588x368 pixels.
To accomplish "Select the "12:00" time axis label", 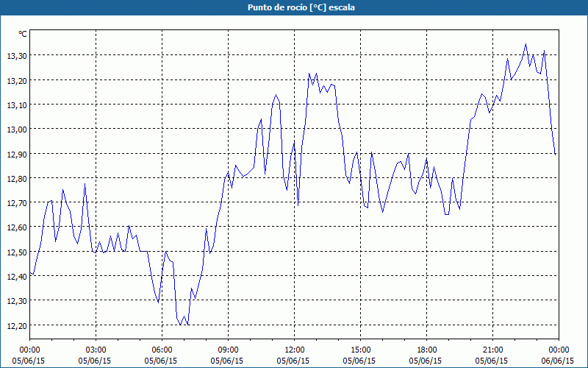I will coord(295,350).
